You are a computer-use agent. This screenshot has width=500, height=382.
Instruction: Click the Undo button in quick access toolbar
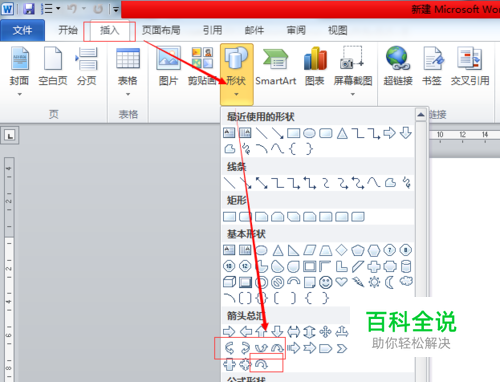point(72,9)
